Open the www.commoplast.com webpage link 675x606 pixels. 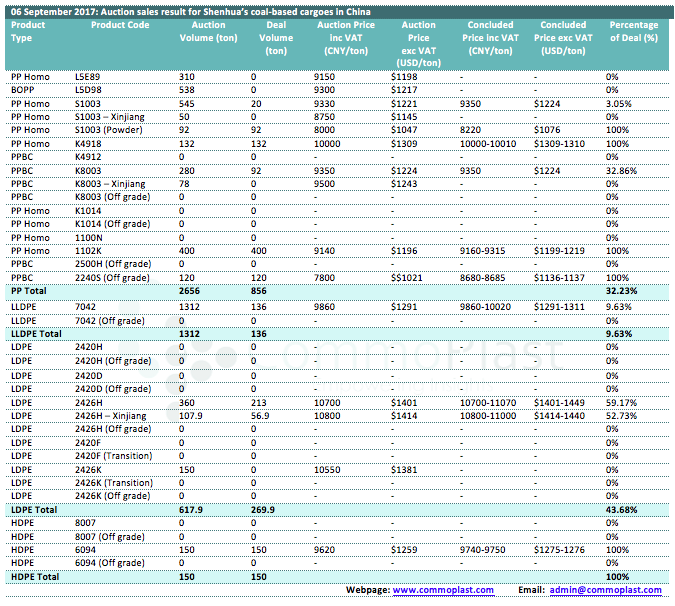click(443, 591)
